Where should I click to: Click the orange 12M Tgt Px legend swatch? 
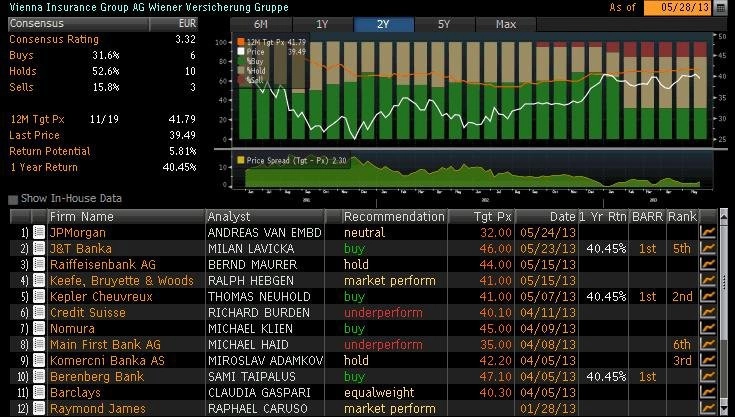point(241,42)
